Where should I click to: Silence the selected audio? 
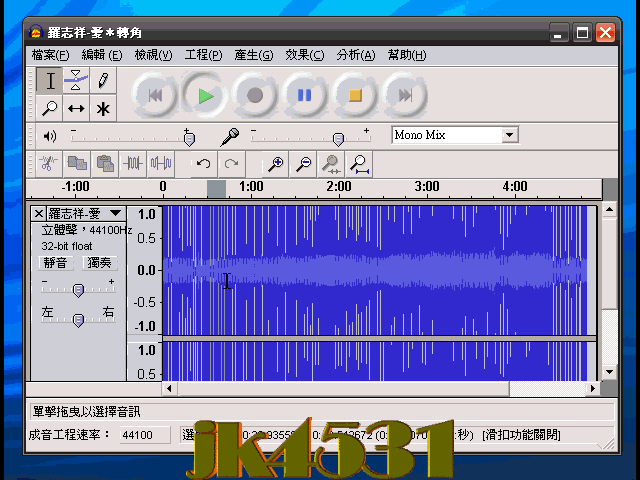(161, 164)
